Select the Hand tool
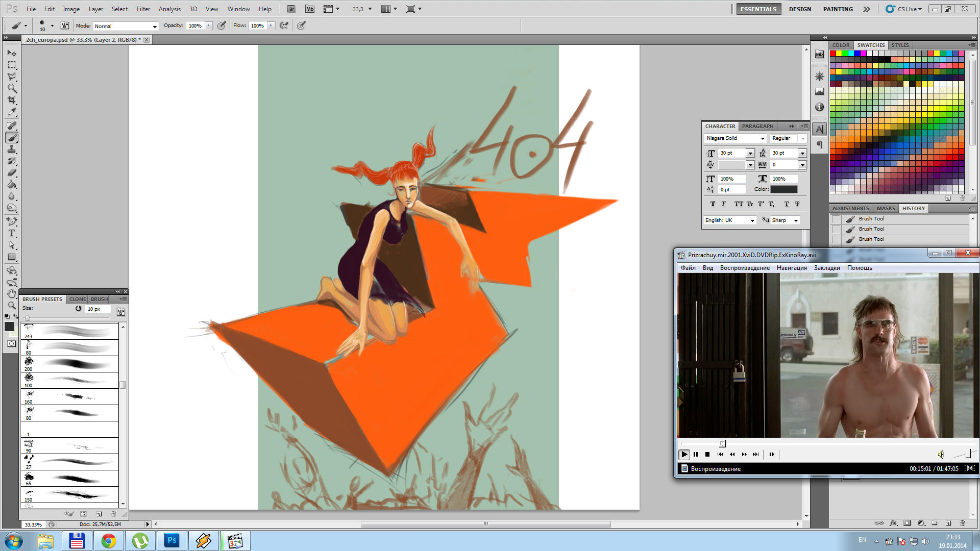Viewport: 980px width, 551px height. [12, 293]
